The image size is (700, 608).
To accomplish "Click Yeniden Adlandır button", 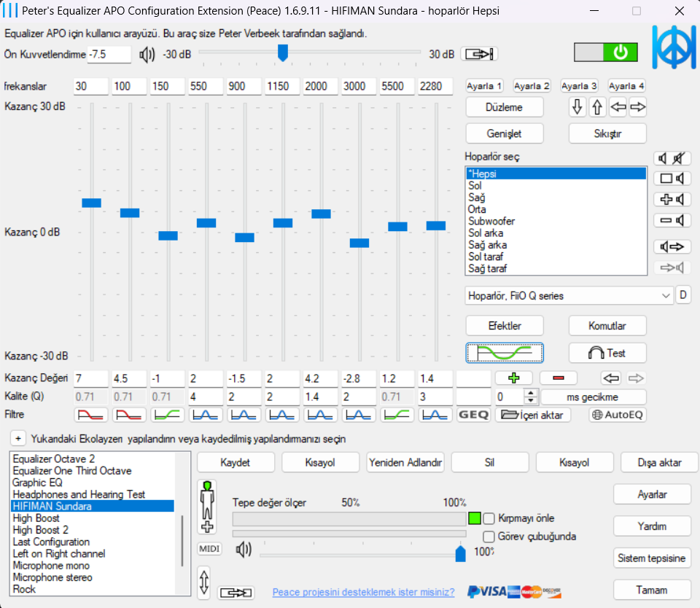I will click(x=405, y=462).
